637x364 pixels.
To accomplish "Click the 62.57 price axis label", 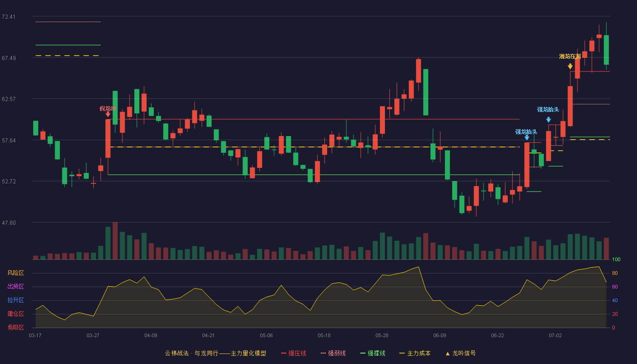I will click(9, 99).
